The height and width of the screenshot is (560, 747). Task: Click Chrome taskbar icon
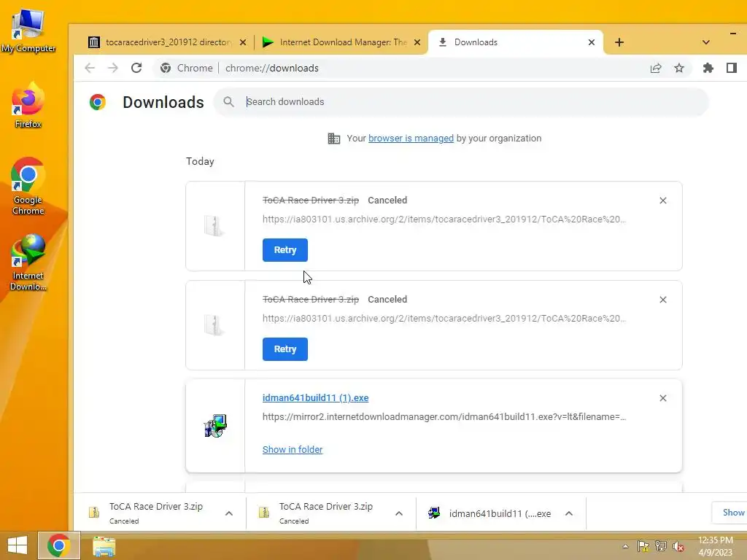(x=58, y=545)
